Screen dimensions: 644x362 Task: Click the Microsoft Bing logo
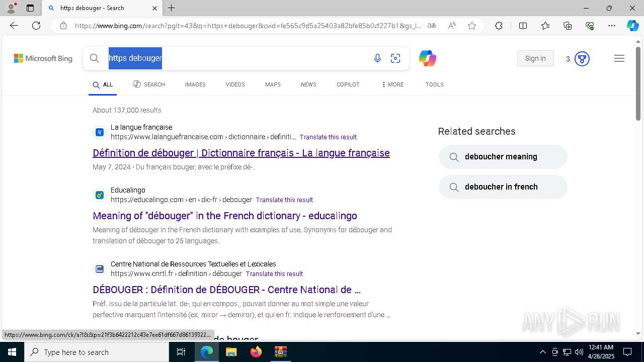[x=43, y=59]
